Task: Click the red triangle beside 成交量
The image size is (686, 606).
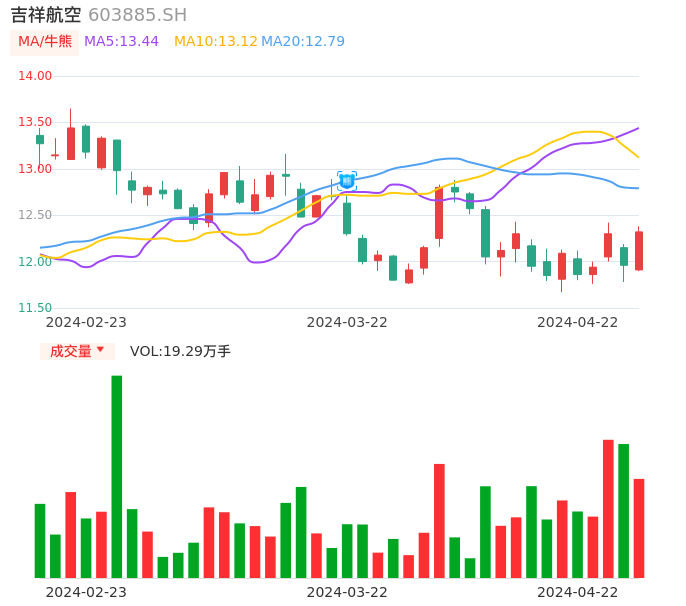Action: (x=100, y=350)
